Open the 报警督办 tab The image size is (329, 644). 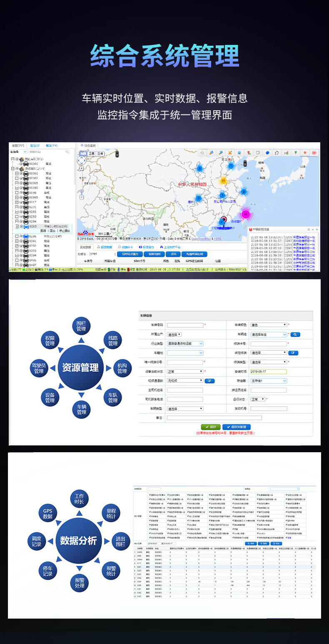tap(146, 247)
